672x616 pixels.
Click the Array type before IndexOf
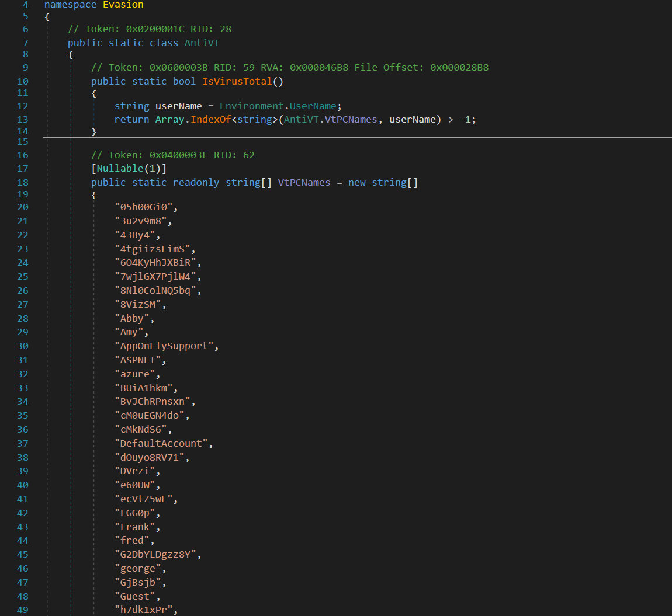pyautogui.click(x=169, y=119)
